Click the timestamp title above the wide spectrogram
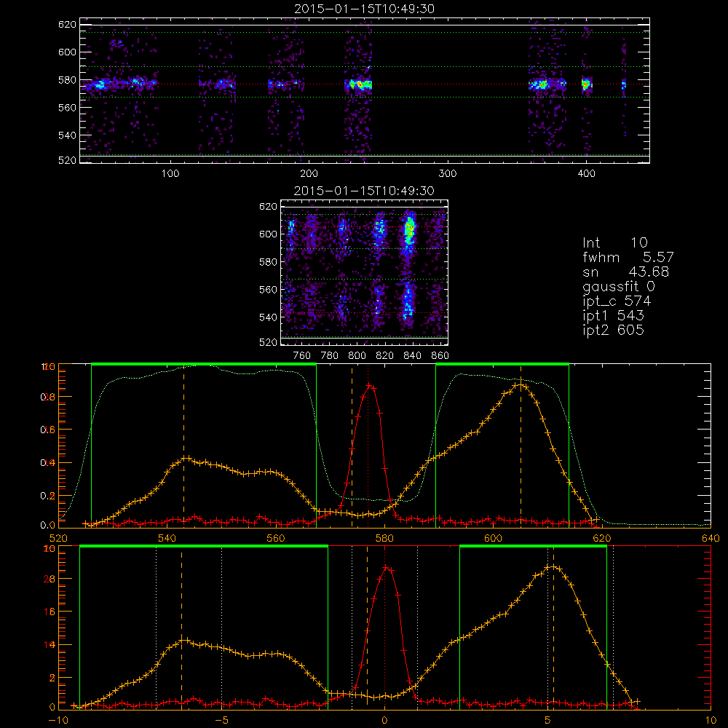Viewport: 728px width, 728px height. (364, 9)
